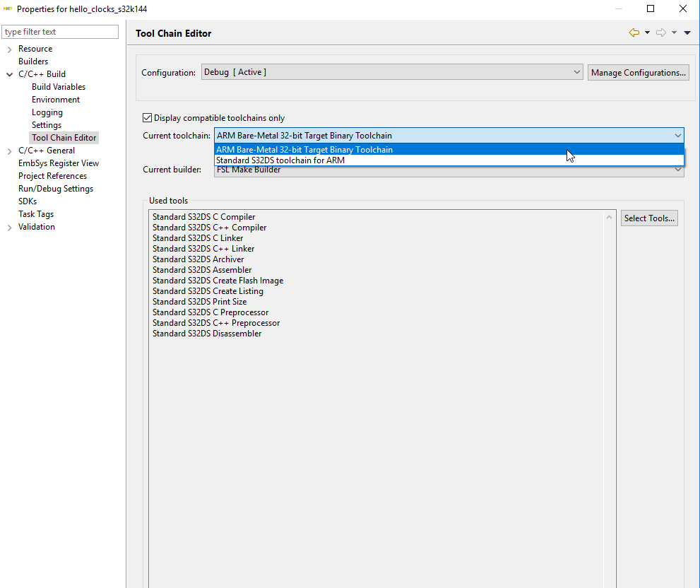Select Standard S32DS Archiver in list
The width and height of the screenshot is (700, 588).
pos(198,259)
